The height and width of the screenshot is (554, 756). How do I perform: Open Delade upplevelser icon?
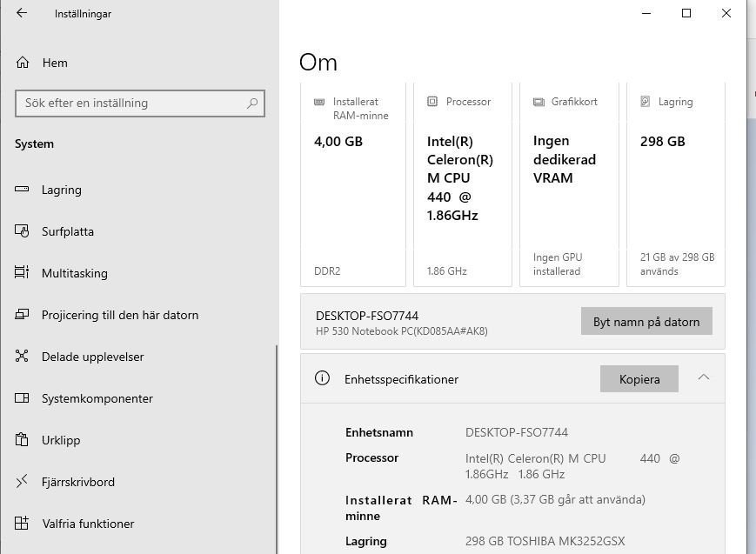(23, 357)
